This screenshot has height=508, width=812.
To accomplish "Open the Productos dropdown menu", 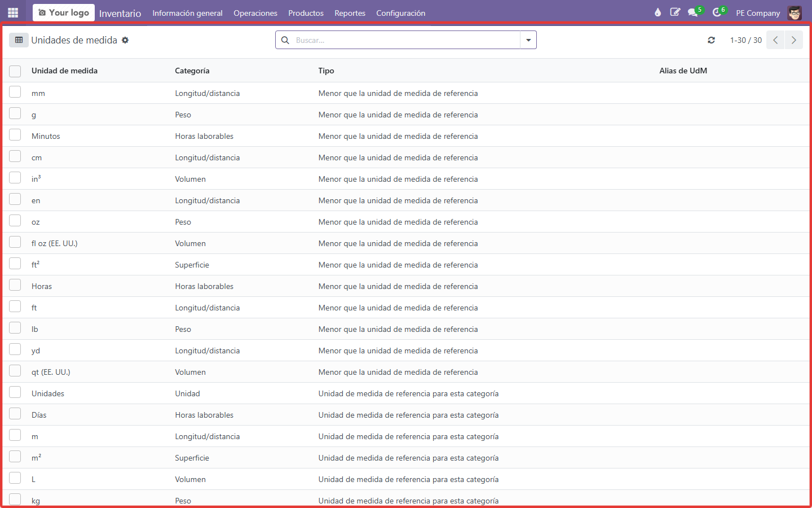I will pos(306,13).
